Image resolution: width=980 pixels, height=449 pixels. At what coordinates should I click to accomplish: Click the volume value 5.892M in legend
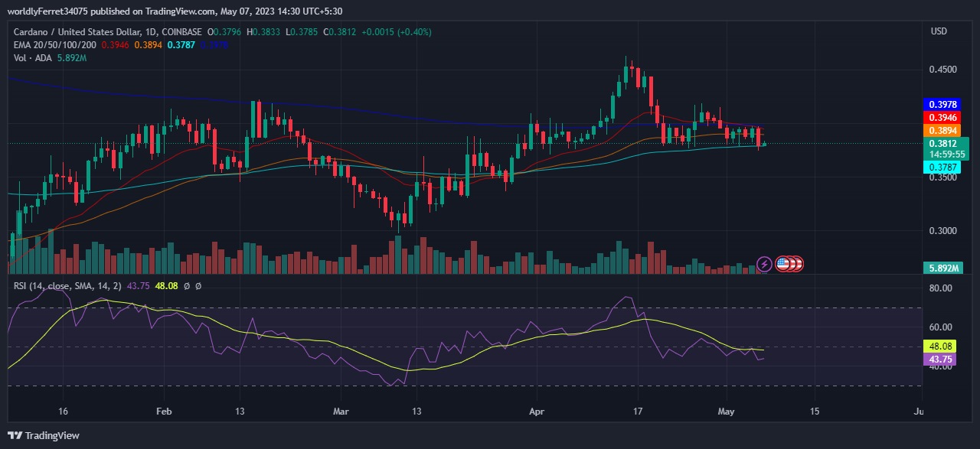pos(73,58)
